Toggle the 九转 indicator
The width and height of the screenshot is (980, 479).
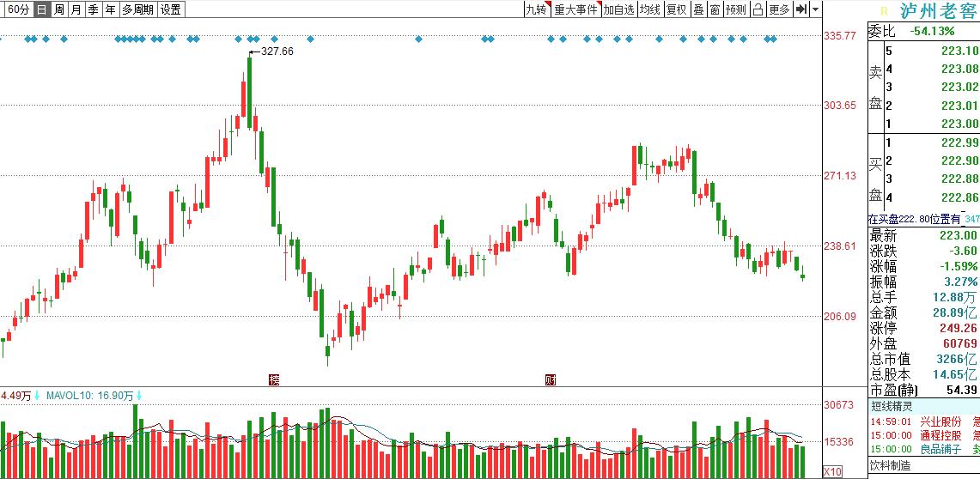pyautogui.click(x=536, y=9)
